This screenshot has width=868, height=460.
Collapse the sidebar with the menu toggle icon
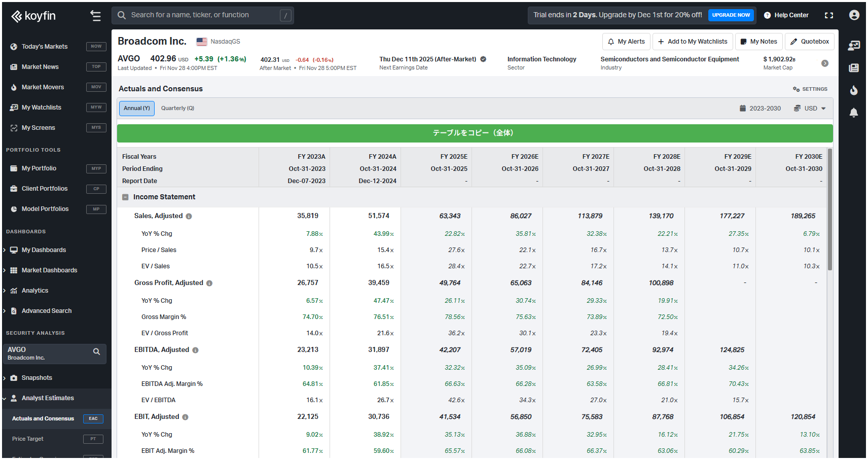[95, 16]
